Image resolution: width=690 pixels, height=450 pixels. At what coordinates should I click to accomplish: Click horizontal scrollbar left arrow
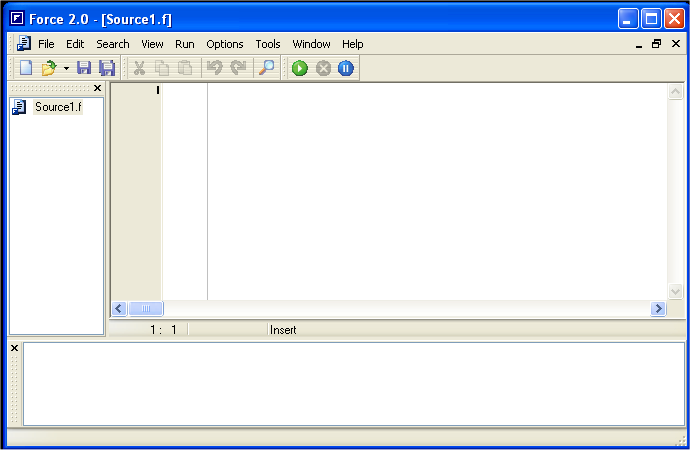[x=119, y=308]
